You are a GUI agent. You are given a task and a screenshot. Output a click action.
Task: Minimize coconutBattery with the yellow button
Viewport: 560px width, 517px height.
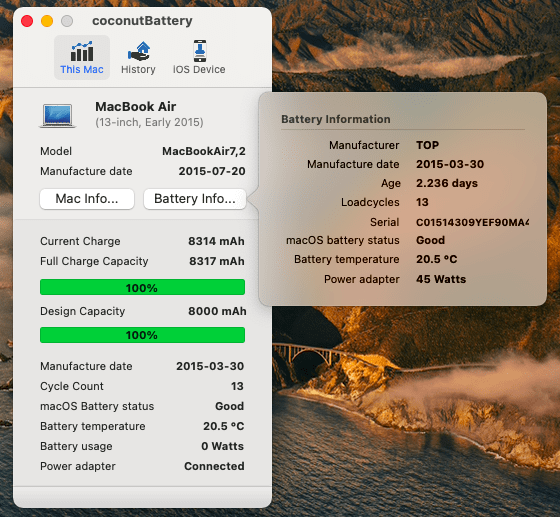tap(47, 21)
